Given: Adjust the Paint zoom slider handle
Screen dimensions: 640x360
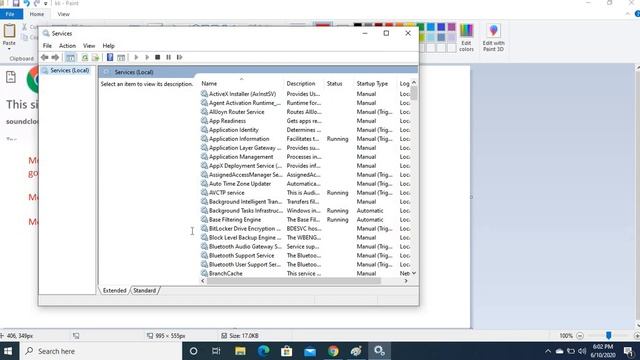Looking at the screenshot, I should coord(609,336).
